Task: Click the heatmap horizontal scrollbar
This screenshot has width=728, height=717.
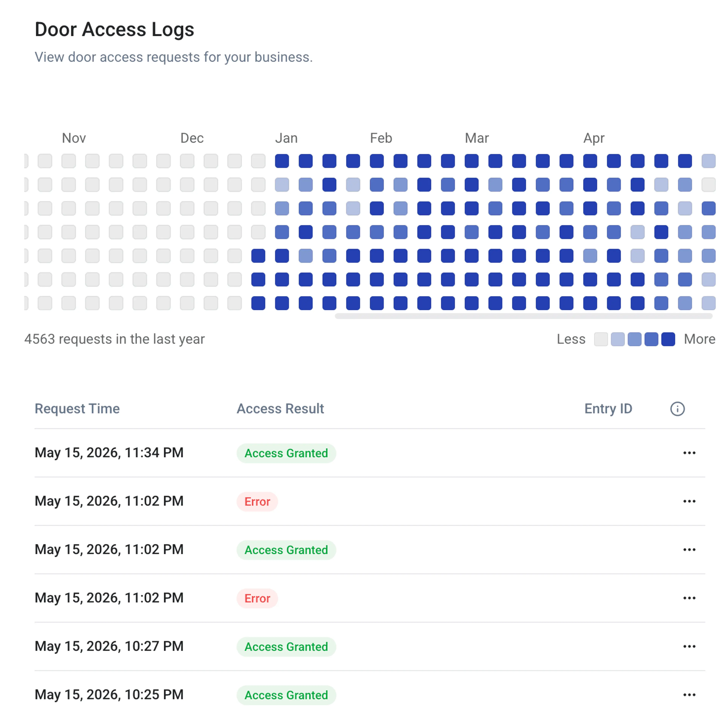Action: coord(523,316)
